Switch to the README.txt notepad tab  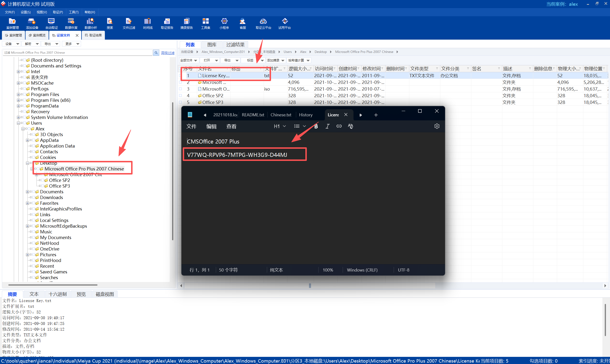[253, 115]
